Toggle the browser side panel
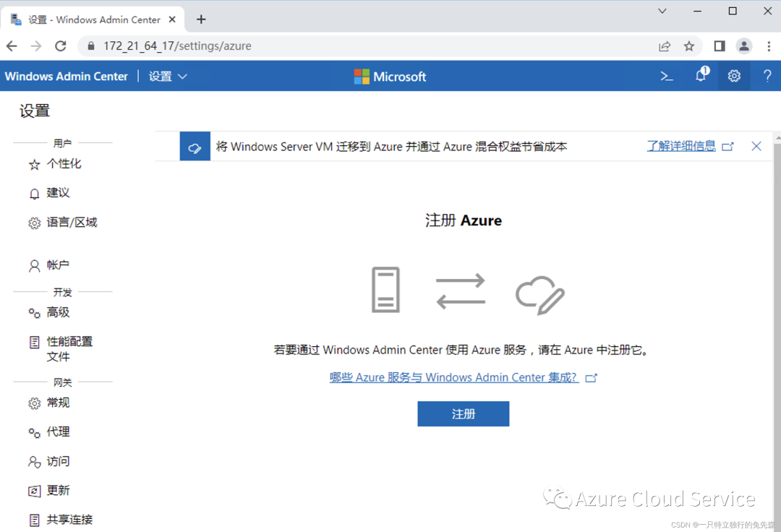The height and width of the screenshot is (532, 781). point(720,46)
